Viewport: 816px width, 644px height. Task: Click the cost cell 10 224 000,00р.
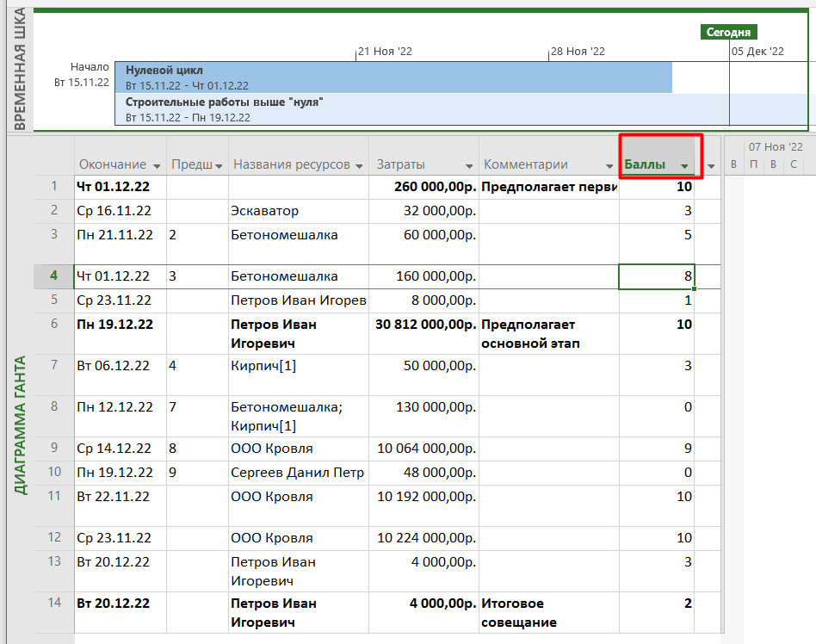pyautogui.click(x=423, y=538)
